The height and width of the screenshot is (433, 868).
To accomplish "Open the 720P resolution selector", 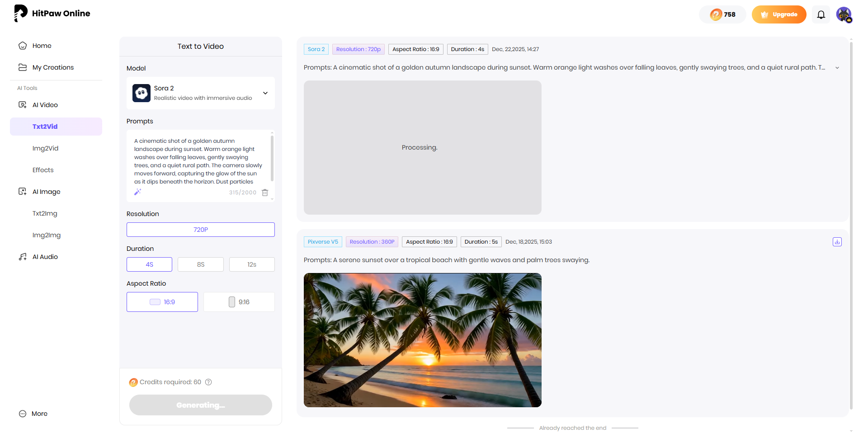I will [200, 229].
